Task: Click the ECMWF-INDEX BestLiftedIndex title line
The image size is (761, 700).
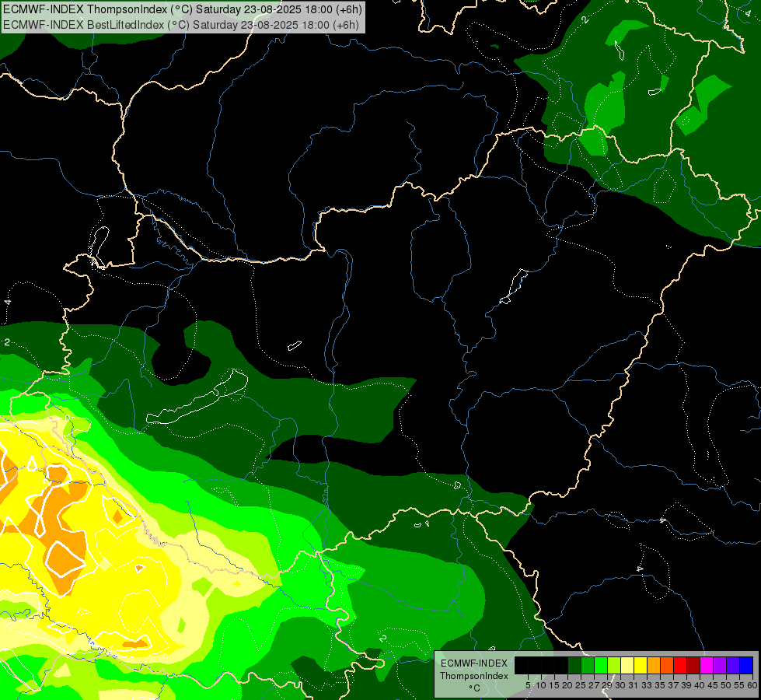Action: point(180,25)
